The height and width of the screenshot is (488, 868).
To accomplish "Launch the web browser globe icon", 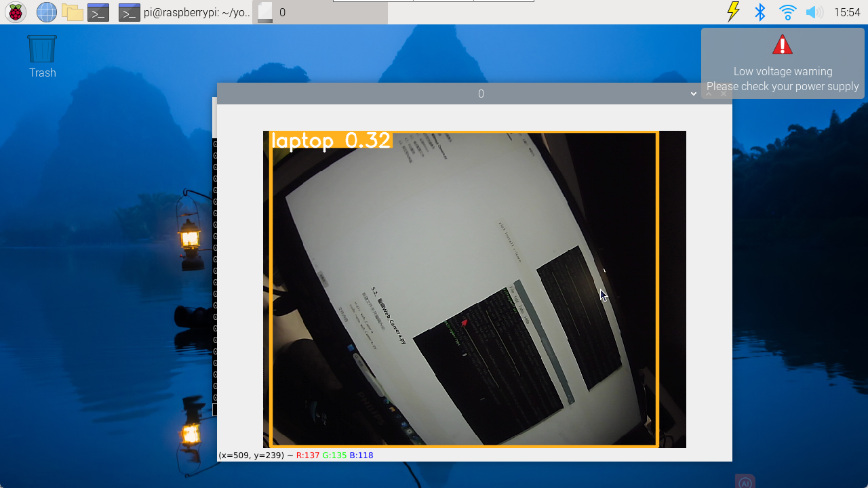I will [47, 12].
